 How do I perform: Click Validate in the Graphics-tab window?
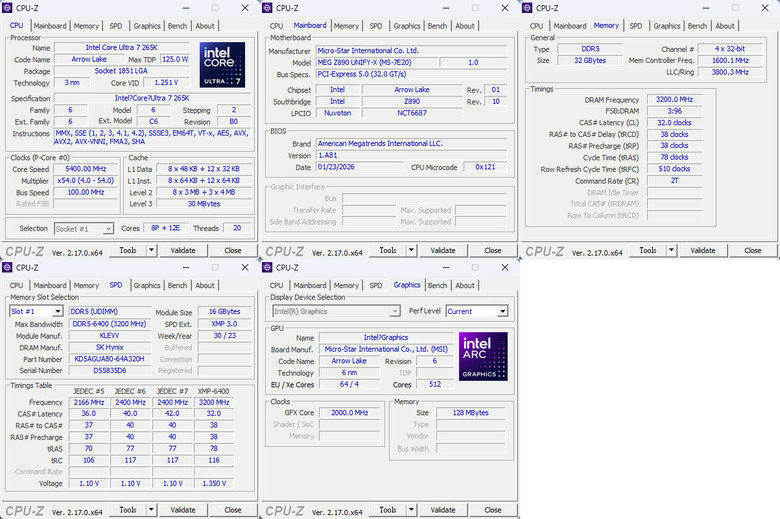coord(443,510)
